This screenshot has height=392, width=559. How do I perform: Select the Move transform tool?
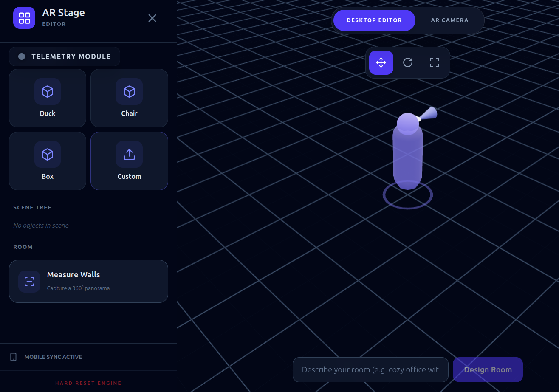[x=381, y=62]
